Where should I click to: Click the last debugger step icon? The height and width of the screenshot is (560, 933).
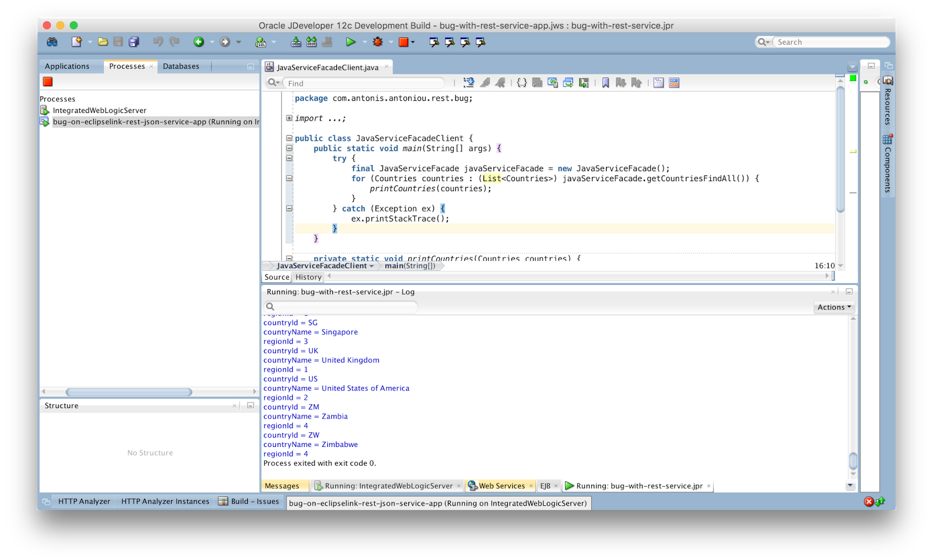coord(480,42)
